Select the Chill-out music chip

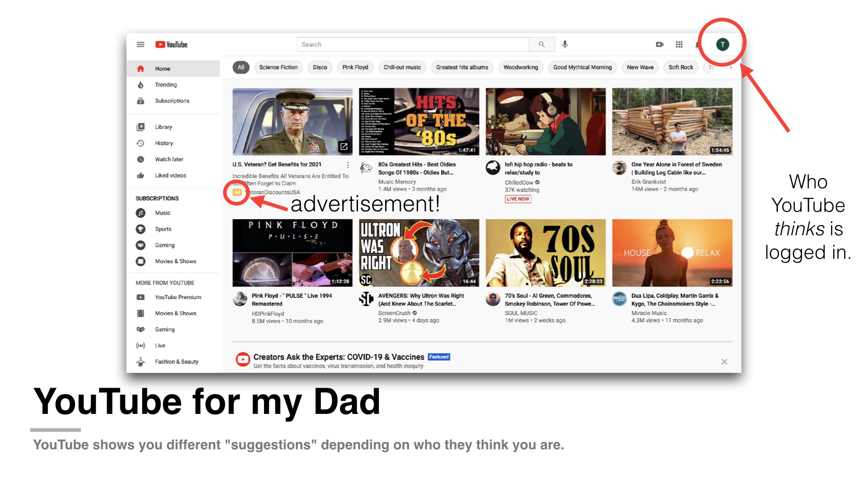[x=402, y=67]
